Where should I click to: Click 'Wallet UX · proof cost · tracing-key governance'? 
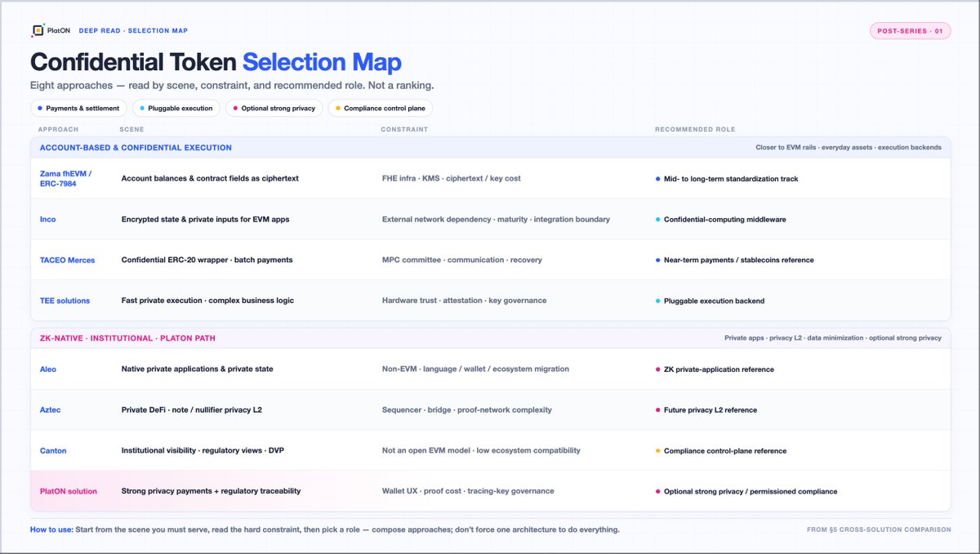468,491
